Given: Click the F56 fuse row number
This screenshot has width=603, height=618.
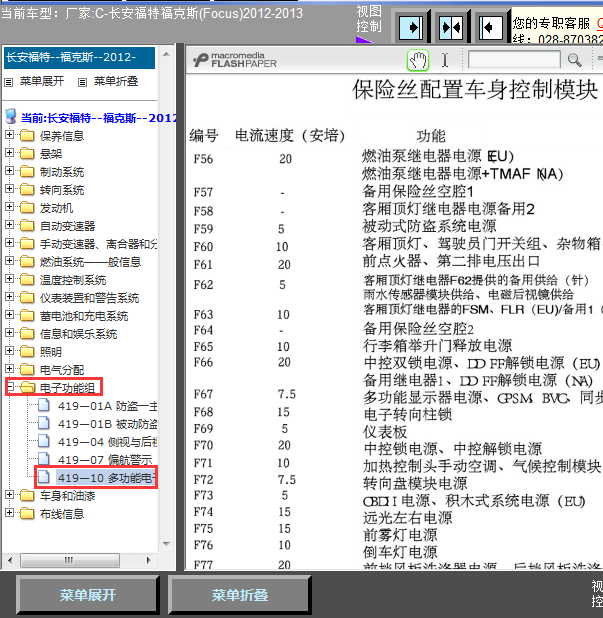Looking at the screenshot, I should 203,159.
